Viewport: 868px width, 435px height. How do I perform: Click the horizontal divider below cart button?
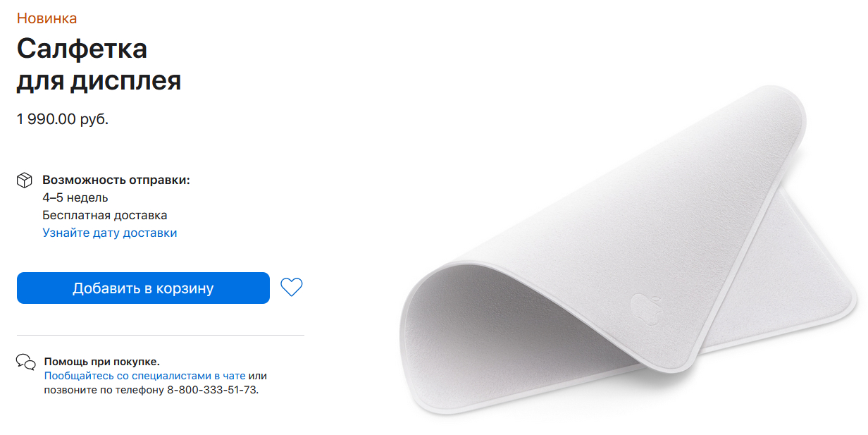click(161, 335)
